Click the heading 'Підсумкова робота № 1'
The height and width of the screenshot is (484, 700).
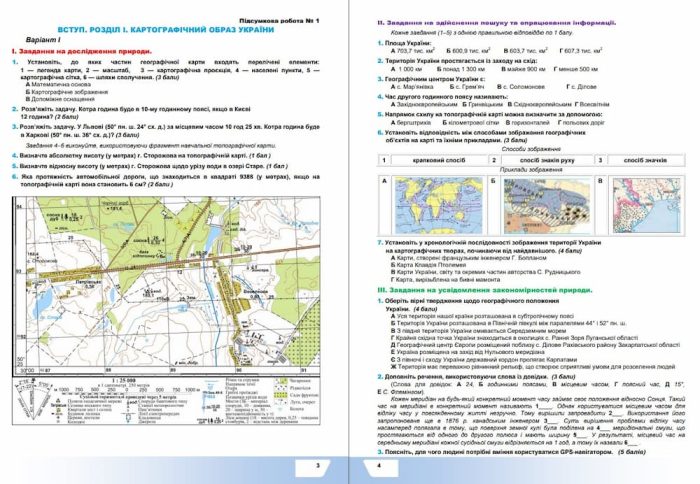tap(279, 21)
